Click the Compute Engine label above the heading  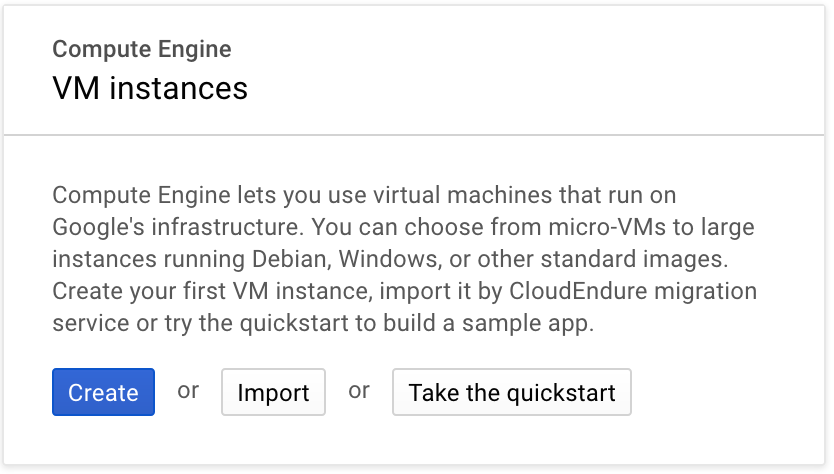141,49
